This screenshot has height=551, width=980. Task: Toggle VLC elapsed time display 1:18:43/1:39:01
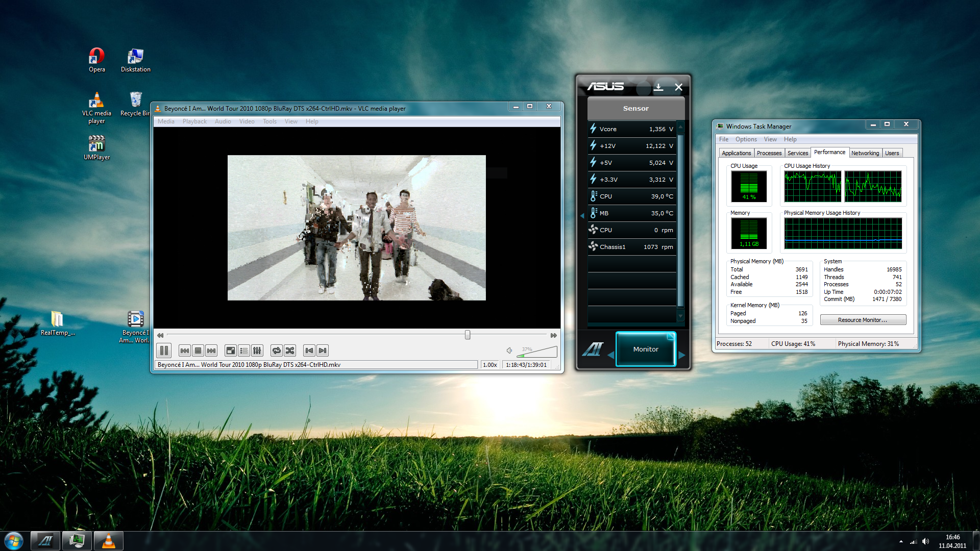pos(526,365)
